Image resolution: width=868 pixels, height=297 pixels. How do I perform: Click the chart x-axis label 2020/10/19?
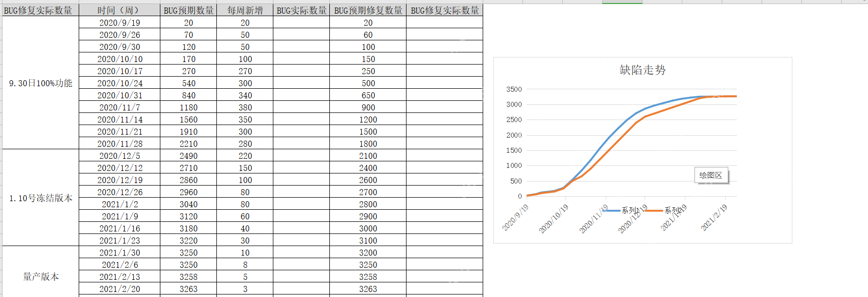[x=553, y=218]
